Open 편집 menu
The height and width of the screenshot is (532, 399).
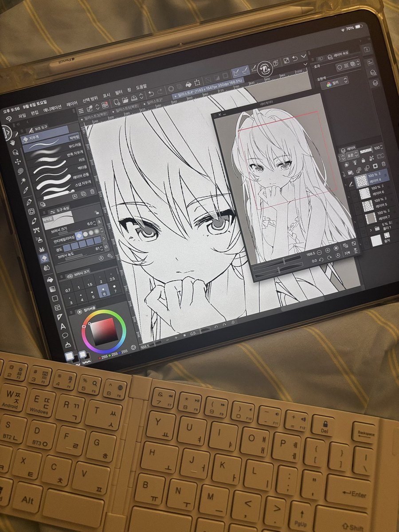(35, 113)
